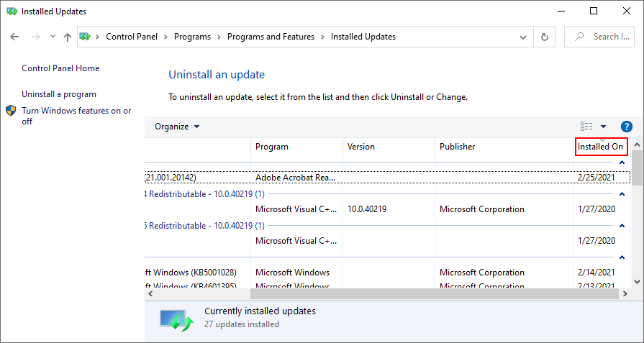Click the change view icon
This screenshot has height=343, width=644.
coord(586,127)
